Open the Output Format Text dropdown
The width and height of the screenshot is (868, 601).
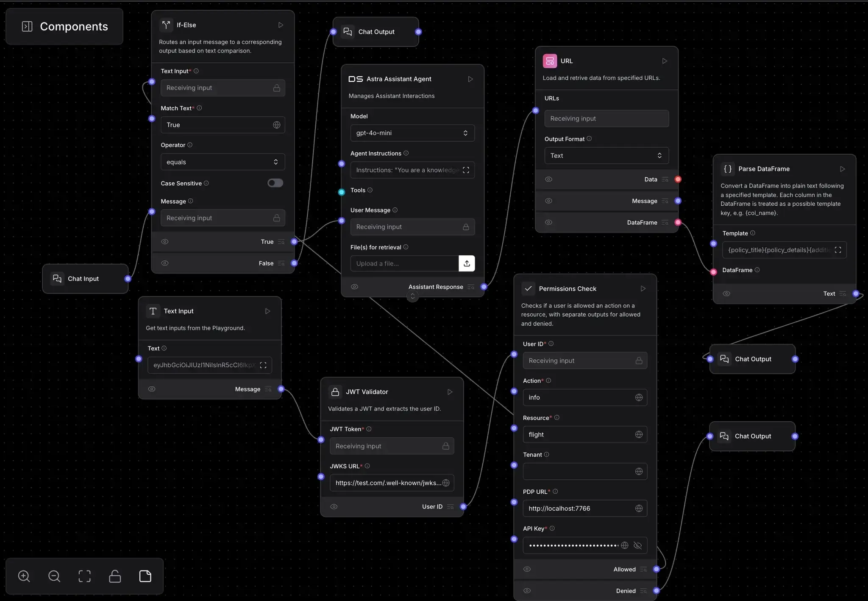point(606,156)
